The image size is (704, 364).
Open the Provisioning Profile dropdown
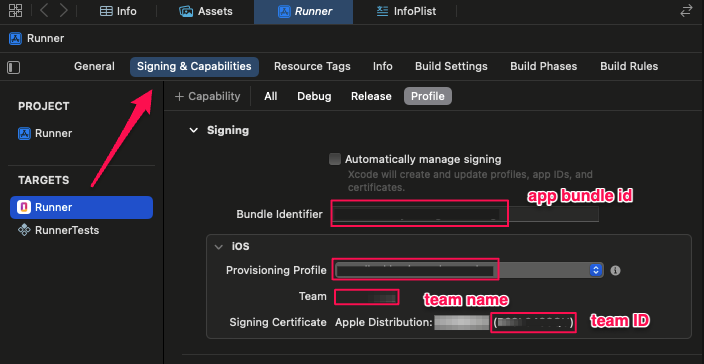pos(468,270)
